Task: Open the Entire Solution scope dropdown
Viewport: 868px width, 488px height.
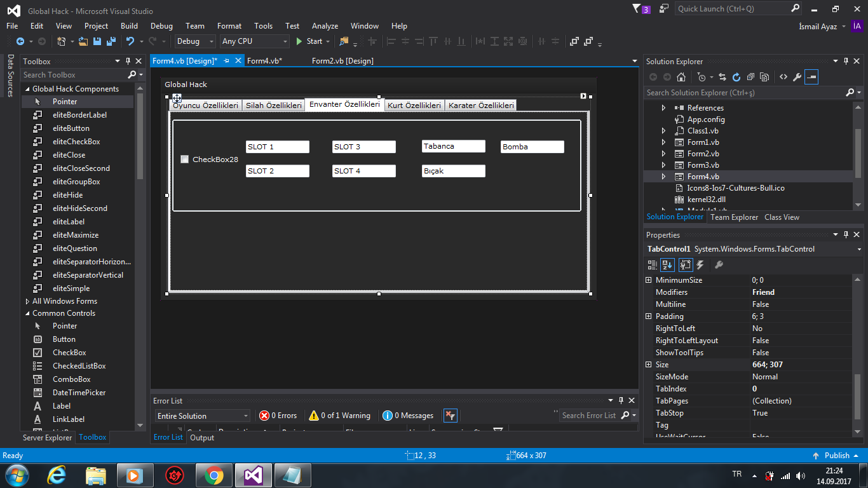Action: 203,416
